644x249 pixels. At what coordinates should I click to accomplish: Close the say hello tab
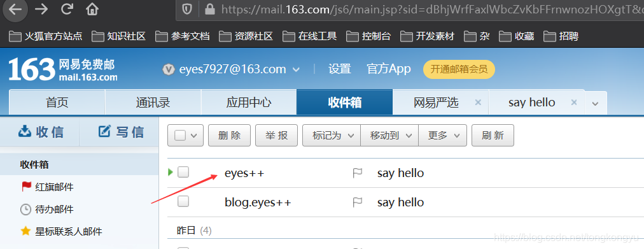(574, 103)
